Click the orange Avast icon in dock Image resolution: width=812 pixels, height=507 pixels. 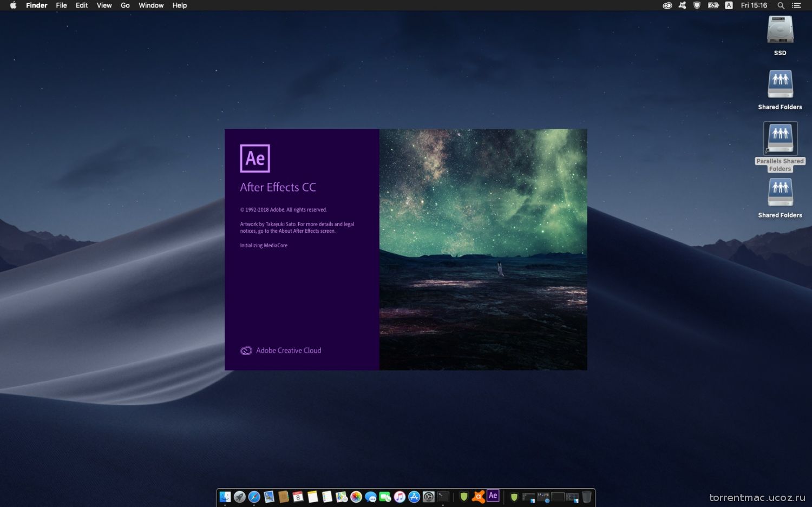coord(479,497)
